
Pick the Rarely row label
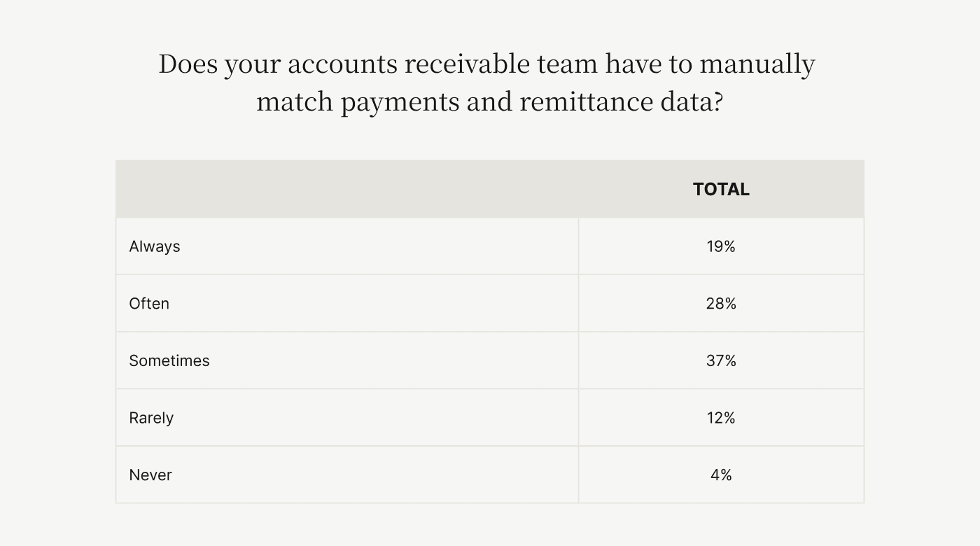(x=151, y=418)
